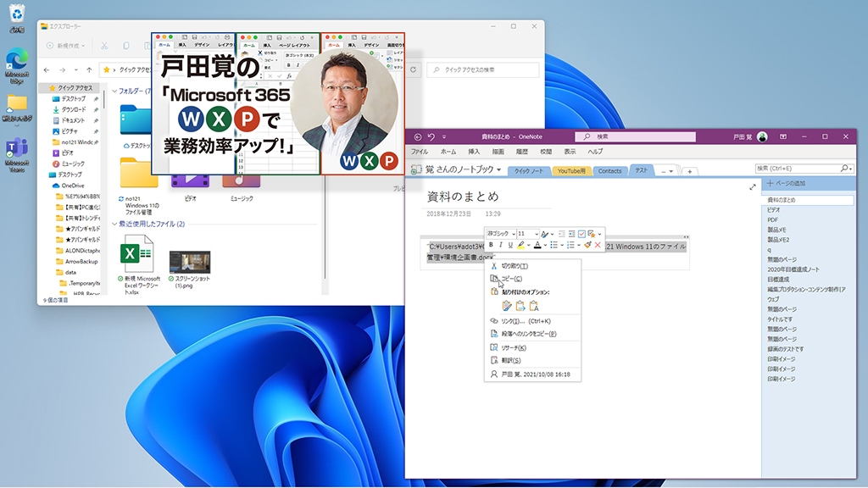Click the tag with star icon
868x488 pixels.
click(591, 234)
